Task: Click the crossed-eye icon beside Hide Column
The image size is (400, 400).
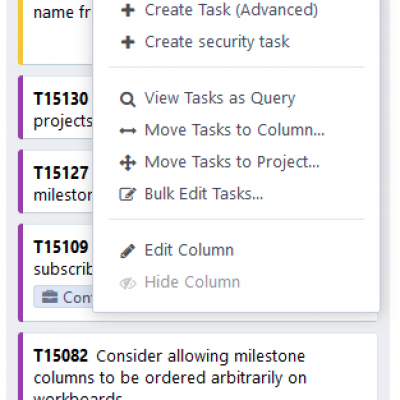Action: [128, 283]
